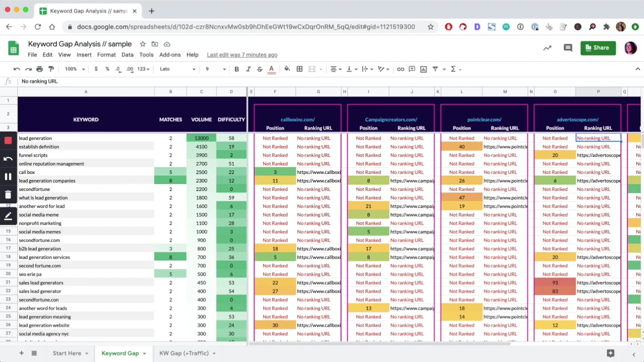Viewport: 644px width, 362px height.
Task: Open the fill color picker
Action: pyautogui.click(x=287, y=69)
